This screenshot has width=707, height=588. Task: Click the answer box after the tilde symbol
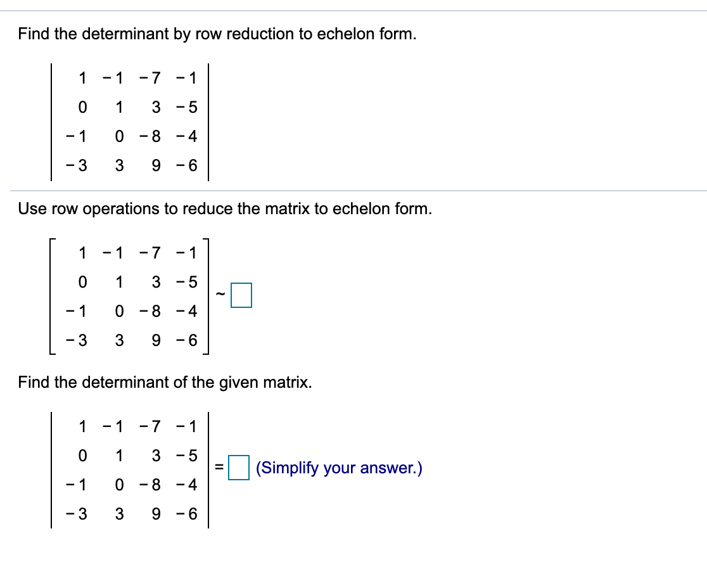[243, 295]
